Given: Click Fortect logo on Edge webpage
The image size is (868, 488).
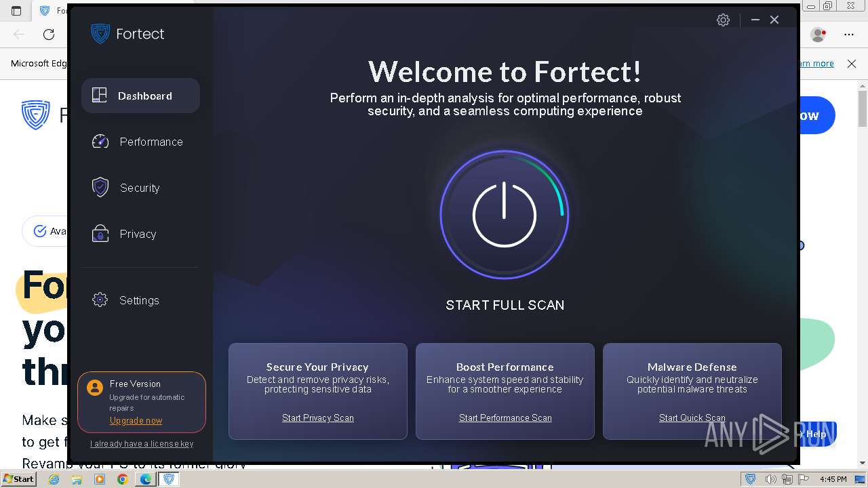Looking at the screenshot, I should 35,115.
